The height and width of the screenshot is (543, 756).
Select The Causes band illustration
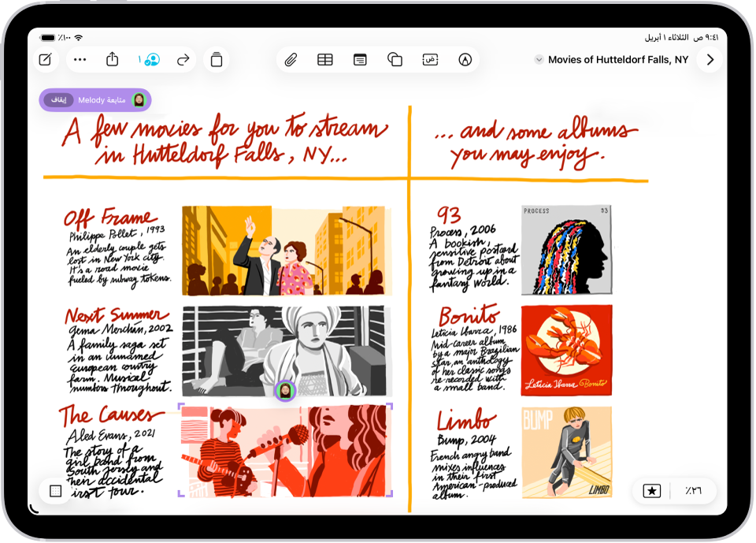pos(285,452)
